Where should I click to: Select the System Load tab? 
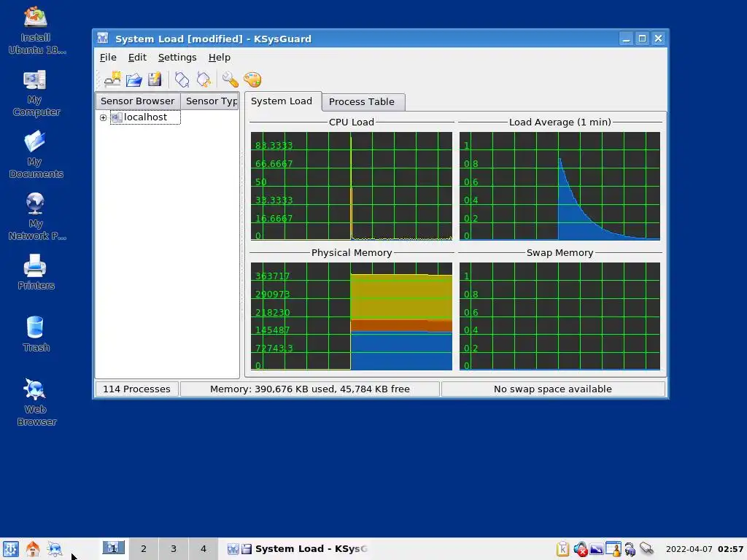tap(282, 101)
